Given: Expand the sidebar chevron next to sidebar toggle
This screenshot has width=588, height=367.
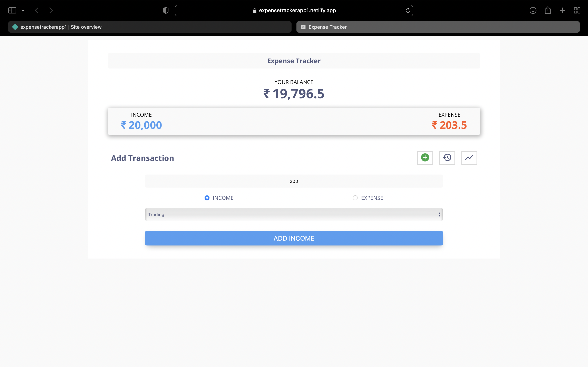Looking at the screenshot, I should [x=23, y=10].
